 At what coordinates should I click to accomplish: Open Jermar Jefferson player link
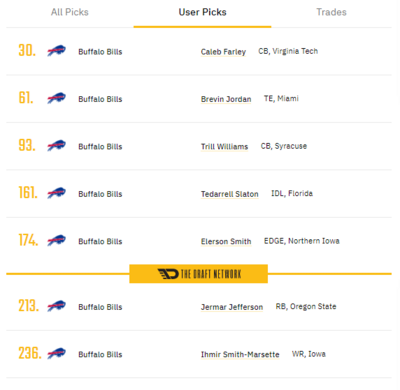(232, 307)
